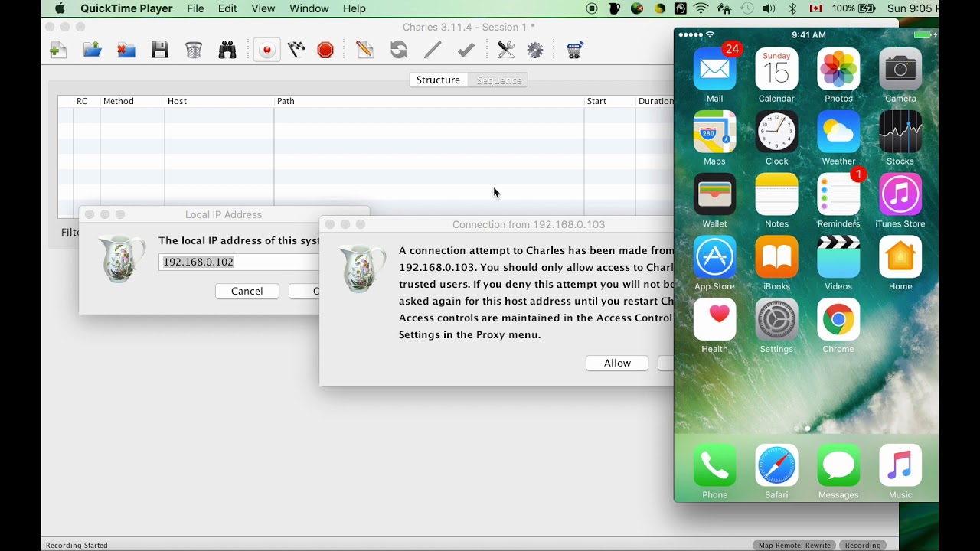Screen dimensions: 980x551
Task: Open the Edit menu
Action: (x=227, y=8)
